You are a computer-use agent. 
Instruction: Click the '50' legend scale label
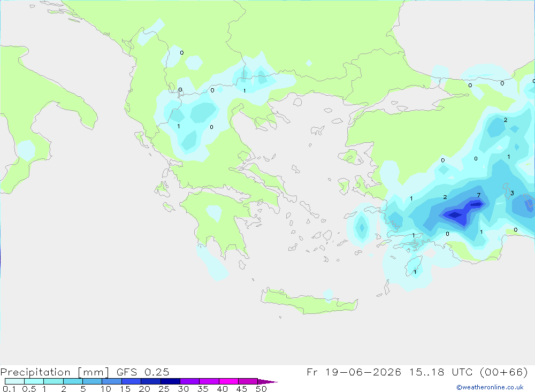tap(261, 389)
